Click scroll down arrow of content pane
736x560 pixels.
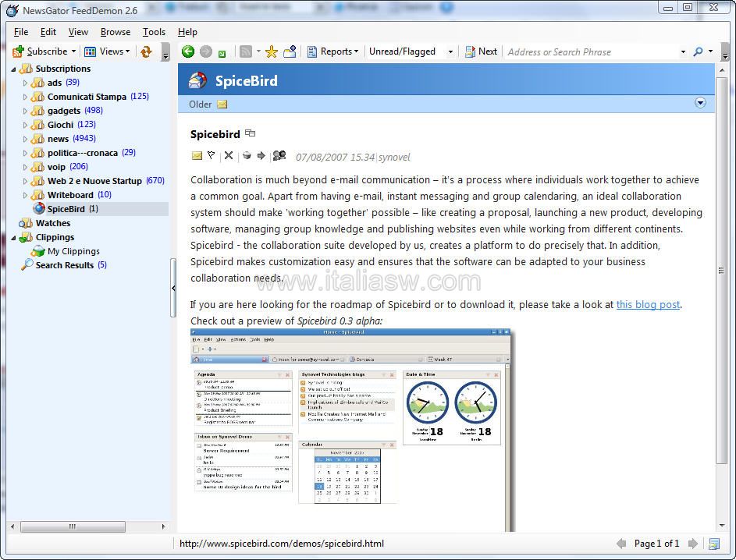[721, 526]
